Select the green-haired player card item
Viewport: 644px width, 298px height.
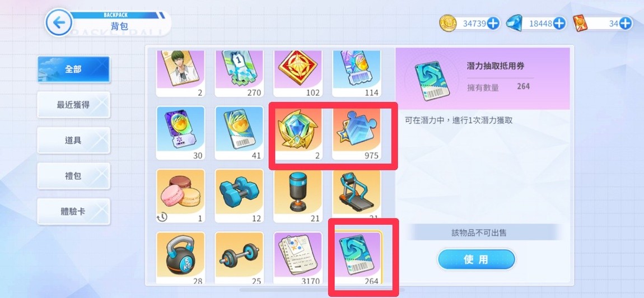[180, 73]
